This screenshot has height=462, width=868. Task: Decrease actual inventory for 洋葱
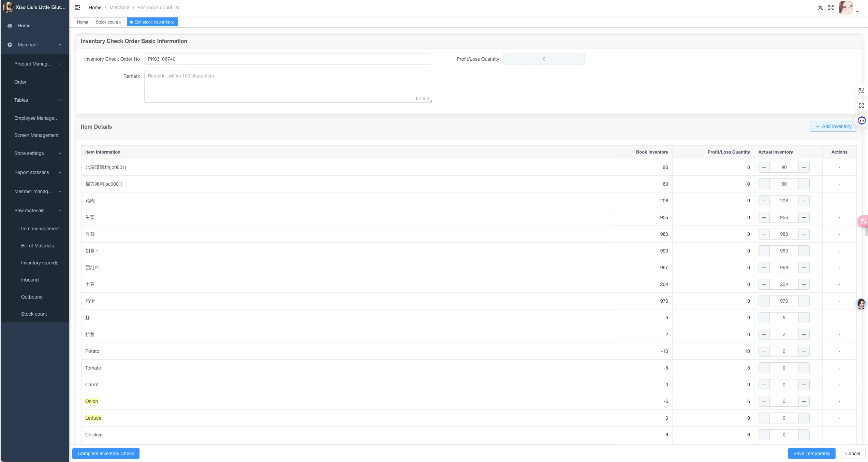point(764,234)
